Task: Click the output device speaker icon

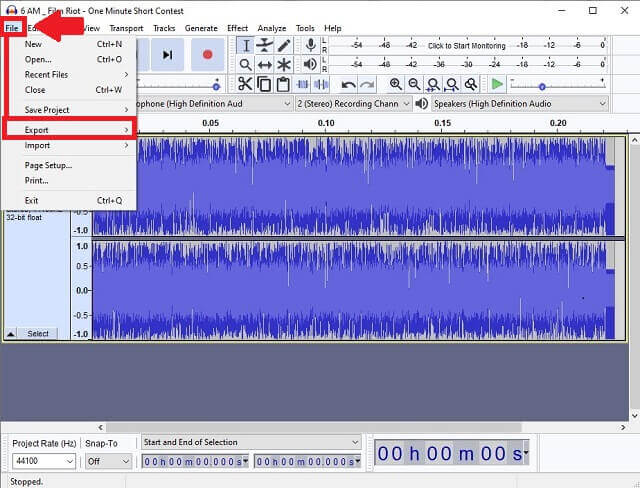Action: [422, 104]
